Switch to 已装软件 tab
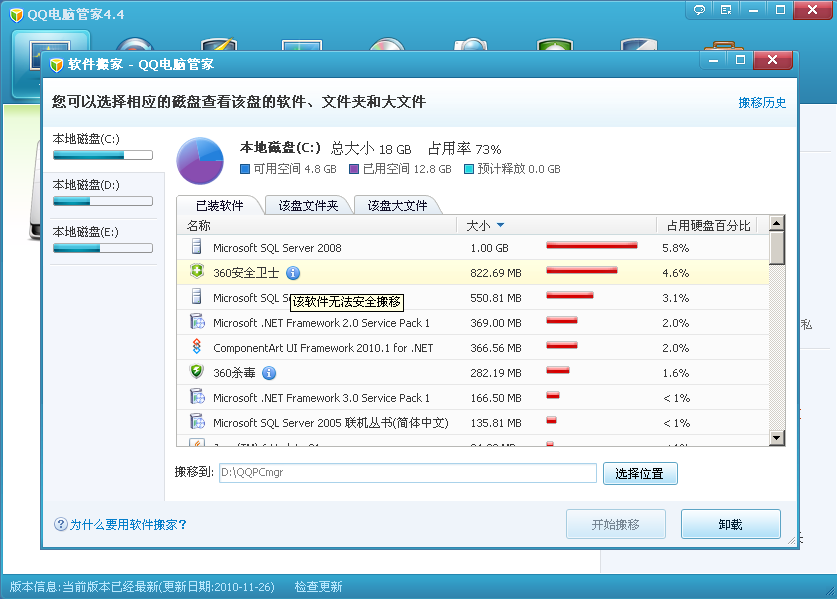The width and height of the screenshot is (837, 599). (x=219, y=206)
